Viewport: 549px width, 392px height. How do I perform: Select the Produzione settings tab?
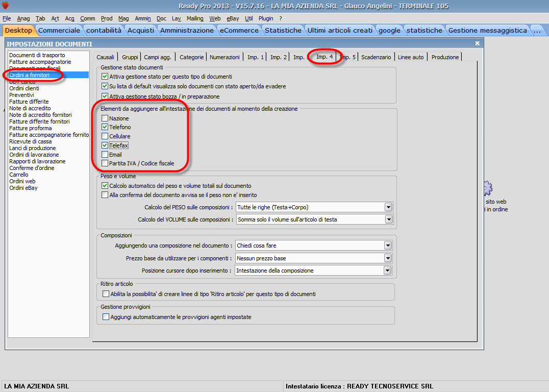coord(445,57)
